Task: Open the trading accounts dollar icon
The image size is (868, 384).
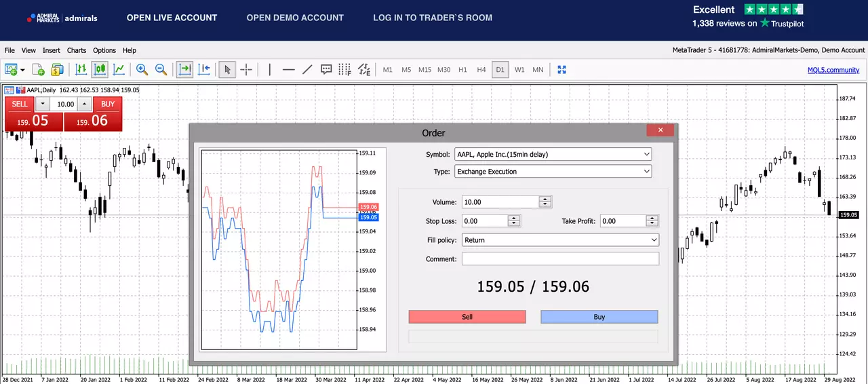Action: [57, 69]
